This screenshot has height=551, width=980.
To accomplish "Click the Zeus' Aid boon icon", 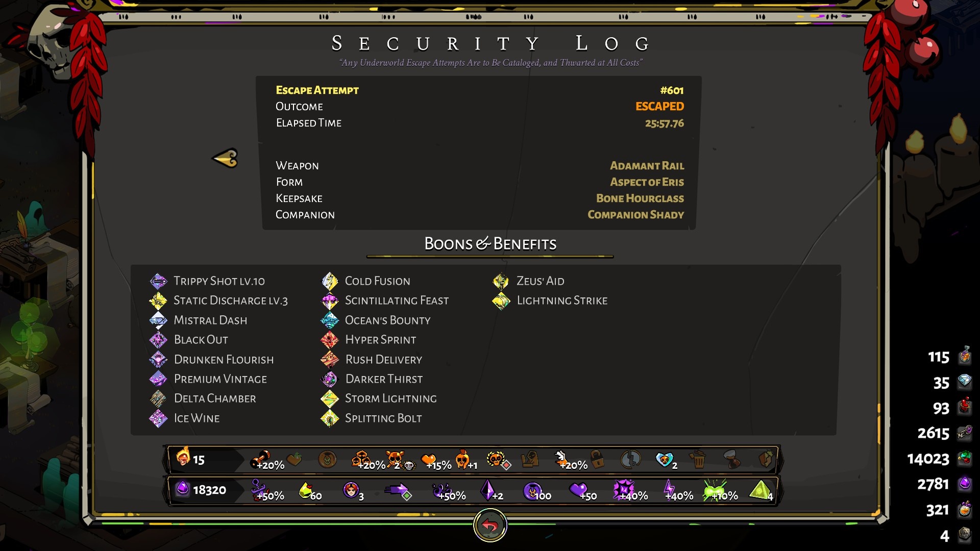I will 501,281.
